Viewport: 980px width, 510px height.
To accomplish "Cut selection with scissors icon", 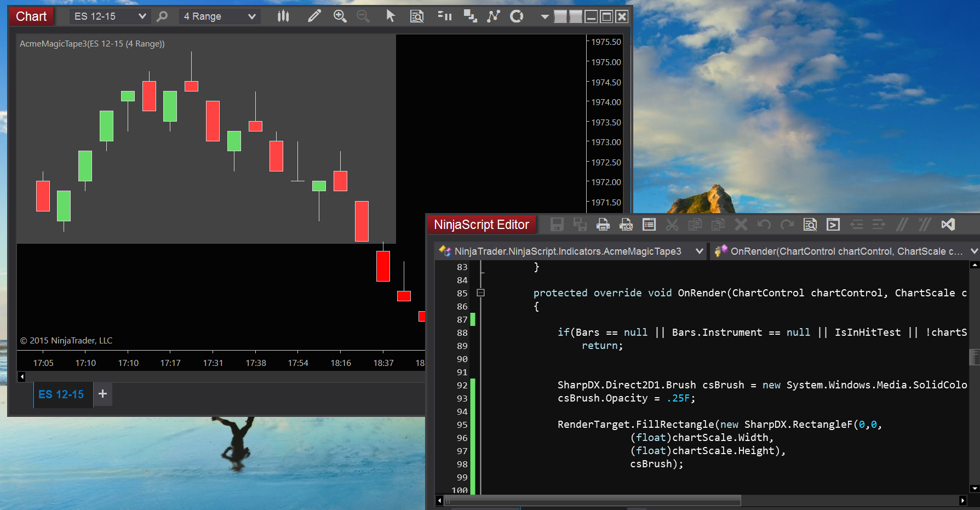I will click(x=672, y=225).
